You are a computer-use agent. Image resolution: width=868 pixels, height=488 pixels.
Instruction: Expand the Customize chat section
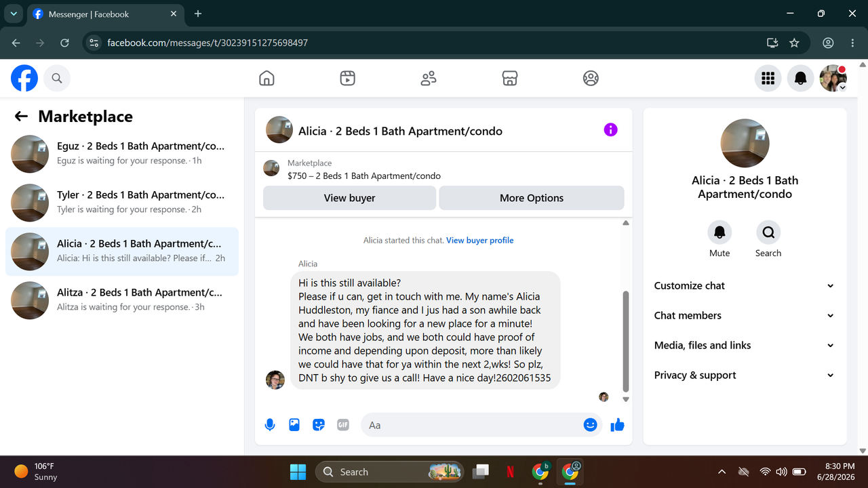[x=745, y=286]
